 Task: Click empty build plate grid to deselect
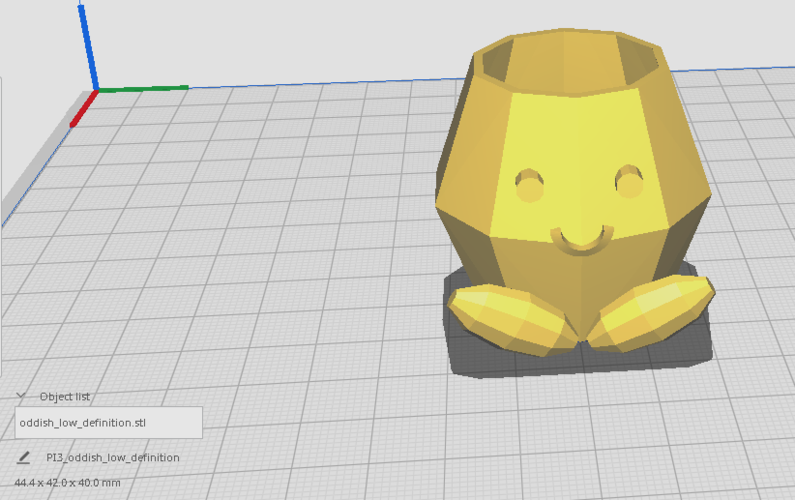coord(280,250)
